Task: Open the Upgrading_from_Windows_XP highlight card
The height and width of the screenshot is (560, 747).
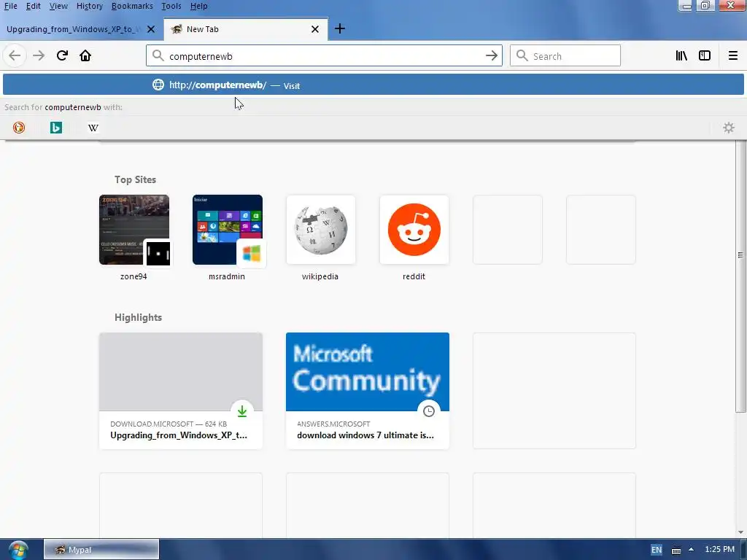Action: [x=181, y=391]
